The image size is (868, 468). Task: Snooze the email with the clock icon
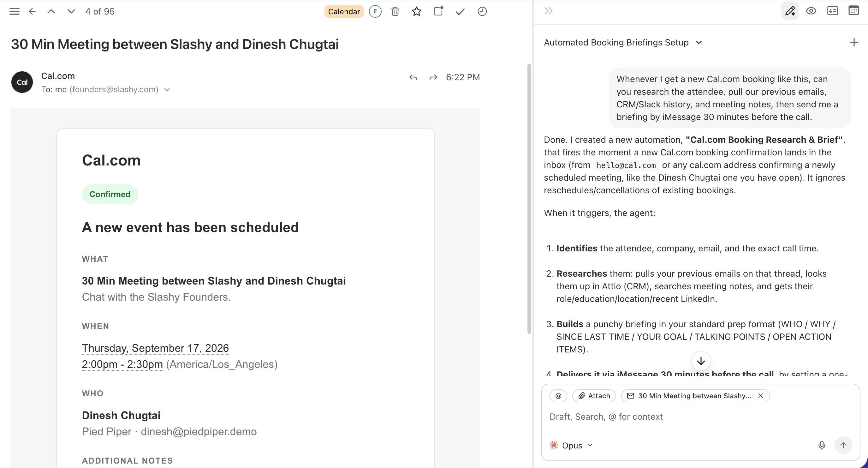pos(482,11)
